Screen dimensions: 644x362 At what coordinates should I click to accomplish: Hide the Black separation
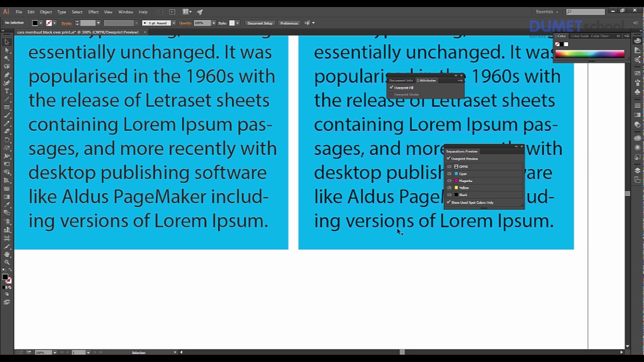click(449, 195)
